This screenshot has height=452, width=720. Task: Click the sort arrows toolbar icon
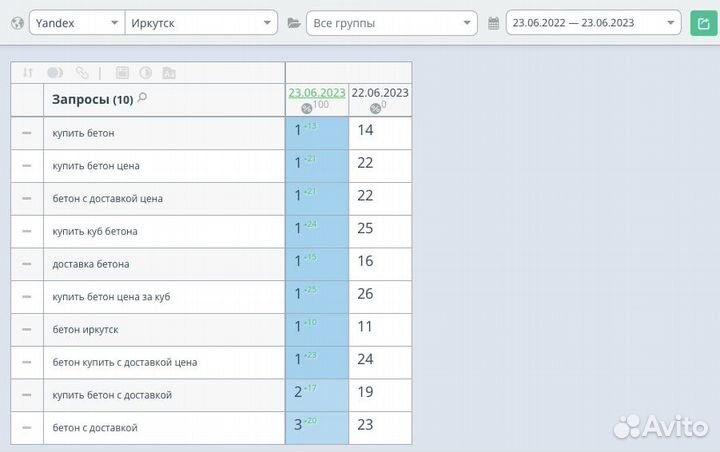[28, 73]
